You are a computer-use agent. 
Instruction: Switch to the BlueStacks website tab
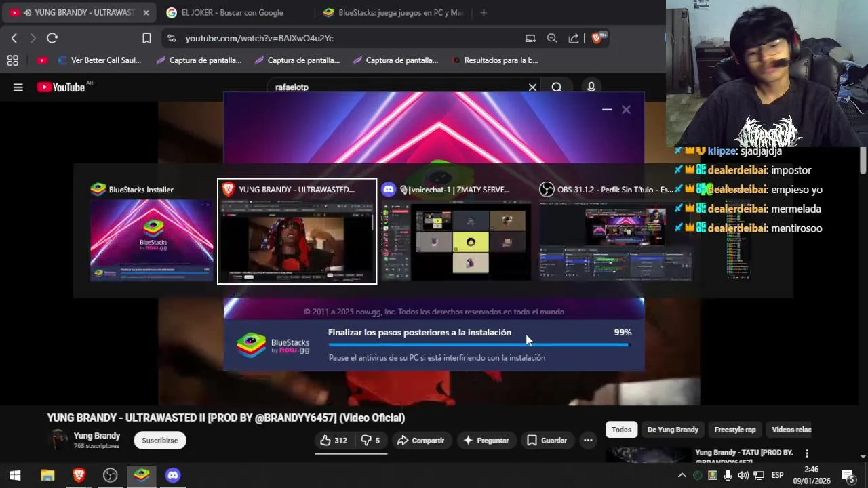393,13
